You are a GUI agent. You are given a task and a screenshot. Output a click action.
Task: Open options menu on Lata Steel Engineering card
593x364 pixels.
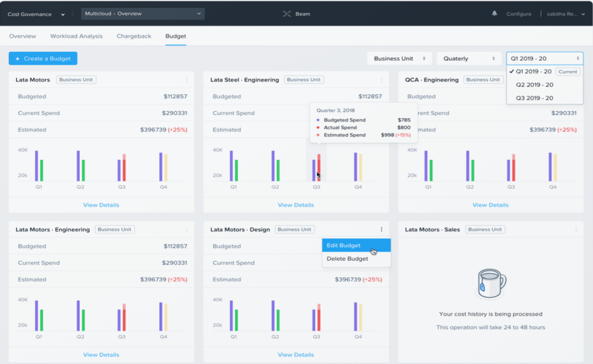(381, 79)
